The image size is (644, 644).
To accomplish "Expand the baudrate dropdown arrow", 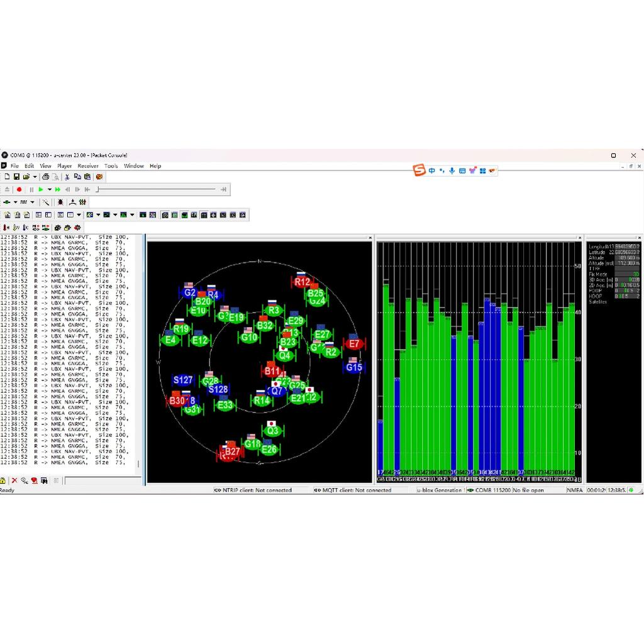I will [33, 202].
